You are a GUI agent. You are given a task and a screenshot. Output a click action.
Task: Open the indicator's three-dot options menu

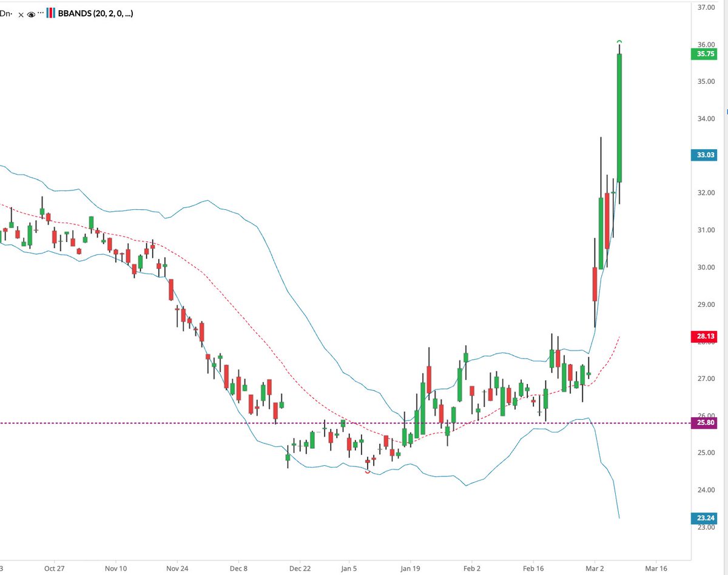(x=41, y=13)
